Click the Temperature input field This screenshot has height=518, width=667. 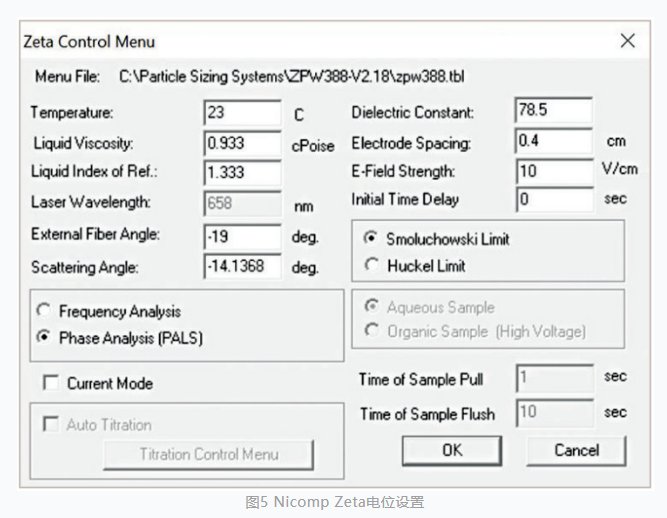click(x=242, y=113)
